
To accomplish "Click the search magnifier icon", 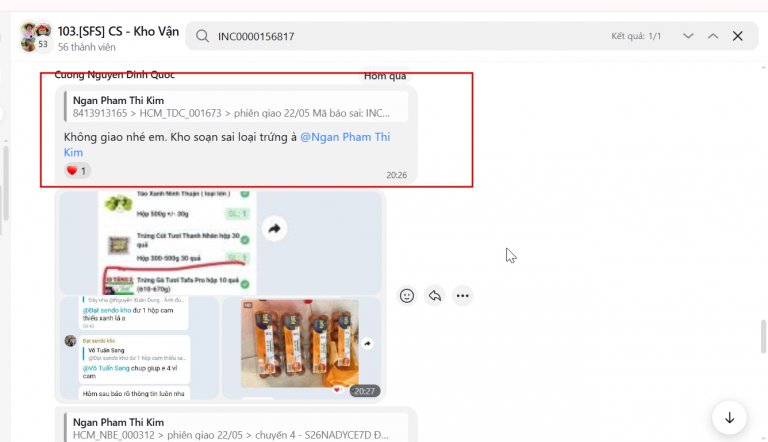I will [x=202, y=36].
